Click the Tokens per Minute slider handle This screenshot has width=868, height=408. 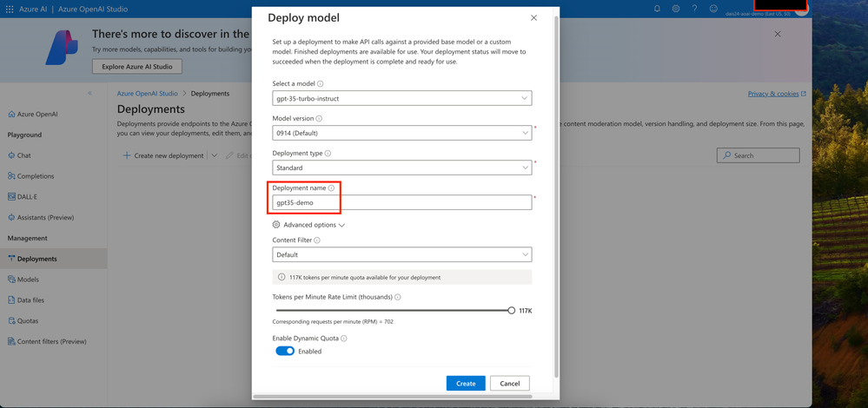click(512, 311)
